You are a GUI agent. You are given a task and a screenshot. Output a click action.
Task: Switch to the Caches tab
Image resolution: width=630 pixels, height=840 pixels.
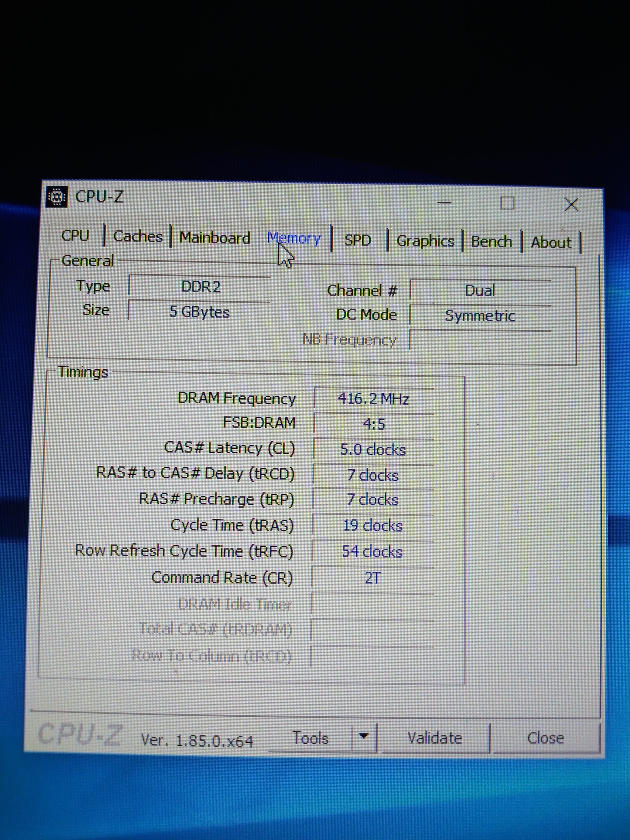pyautogui.click(x=137, y=236)
